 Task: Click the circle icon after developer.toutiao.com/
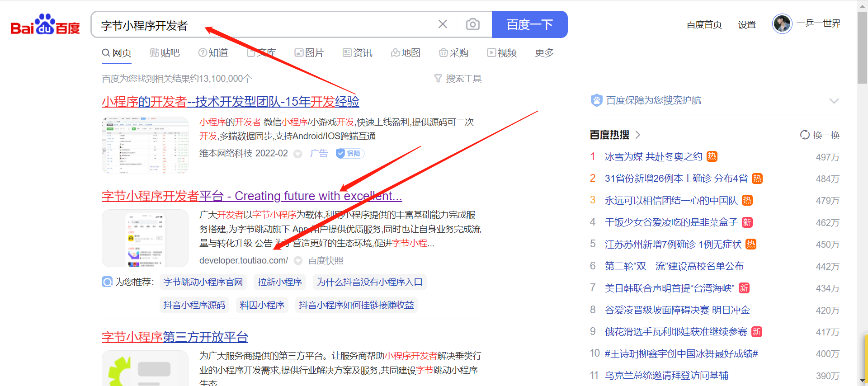coord(298,261)
